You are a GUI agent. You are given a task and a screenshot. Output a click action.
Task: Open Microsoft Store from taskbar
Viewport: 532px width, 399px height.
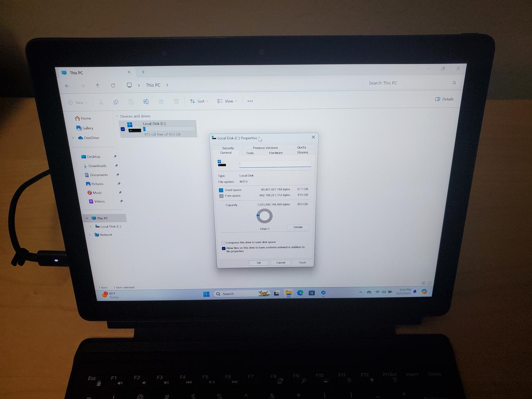[312, 293]
